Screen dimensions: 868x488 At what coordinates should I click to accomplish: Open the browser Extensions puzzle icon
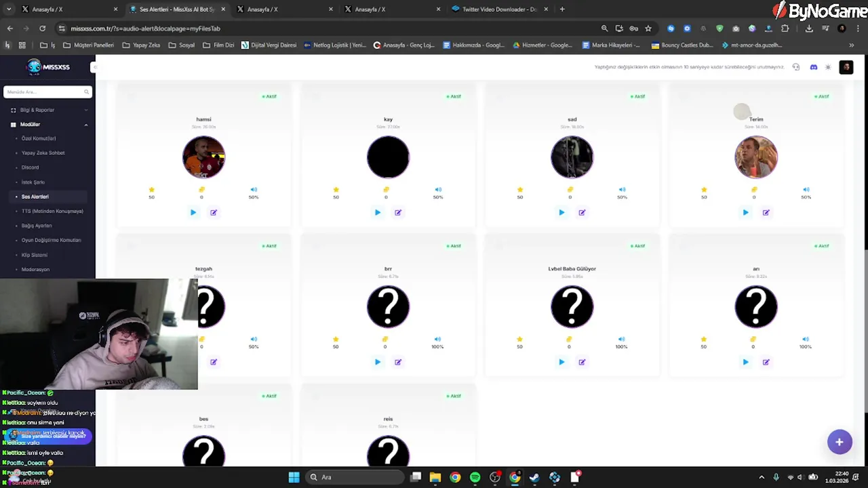785,28
